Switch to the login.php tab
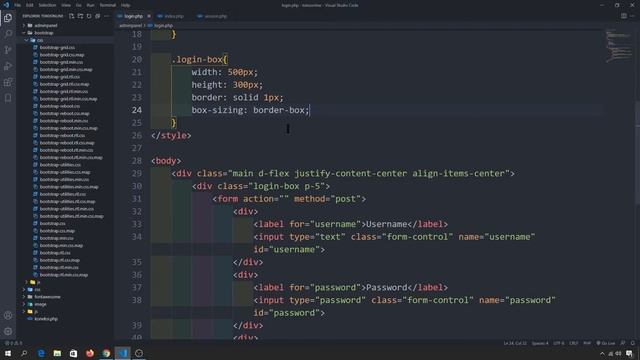The height and width of the screenshot is (360, 640). tap(133, 16)
